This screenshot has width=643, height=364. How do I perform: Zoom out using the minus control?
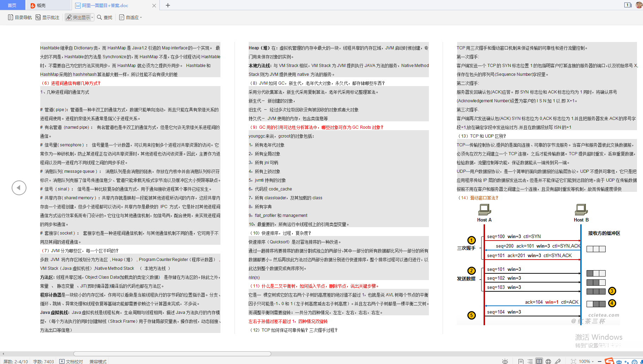600,361
